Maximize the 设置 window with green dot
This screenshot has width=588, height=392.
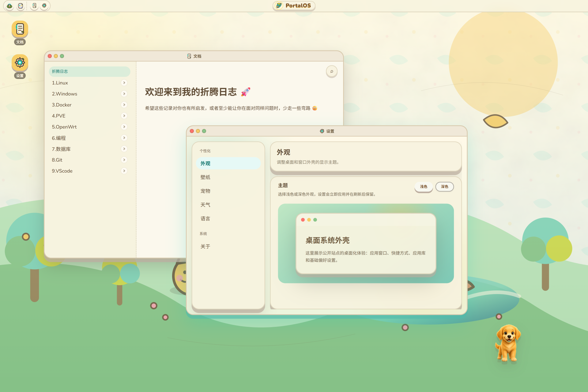(204, 131)
